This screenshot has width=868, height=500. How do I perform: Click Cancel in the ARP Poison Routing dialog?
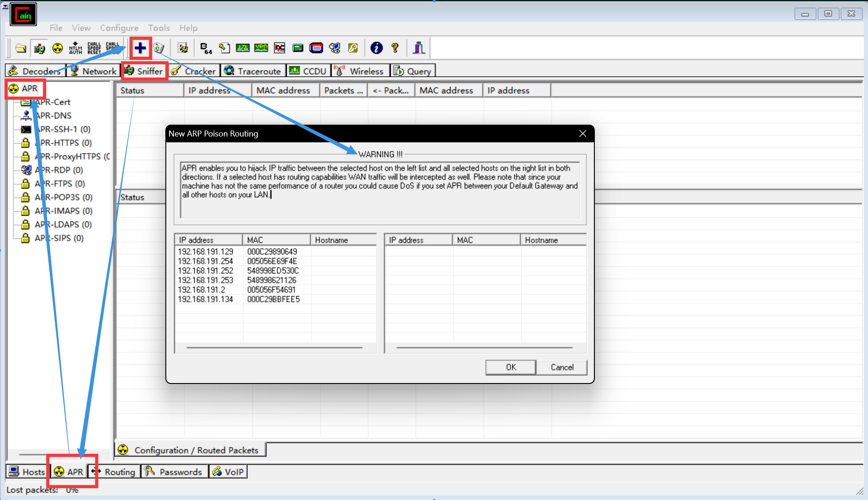(x=562, y=367)
